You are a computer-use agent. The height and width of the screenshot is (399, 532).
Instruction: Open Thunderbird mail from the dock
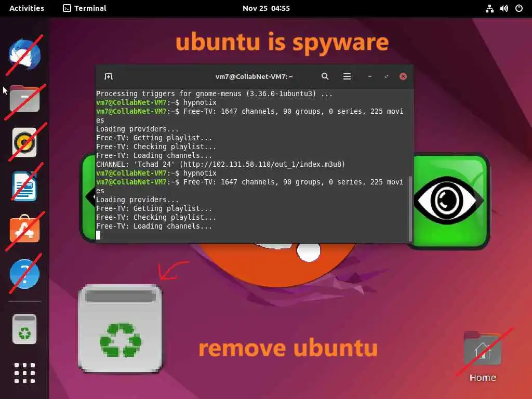[x=24, y=55]
